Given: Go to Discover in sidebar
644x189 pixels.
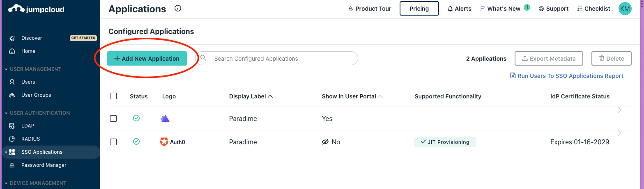Looking at the screenshot, I should (x=32, y=38).
